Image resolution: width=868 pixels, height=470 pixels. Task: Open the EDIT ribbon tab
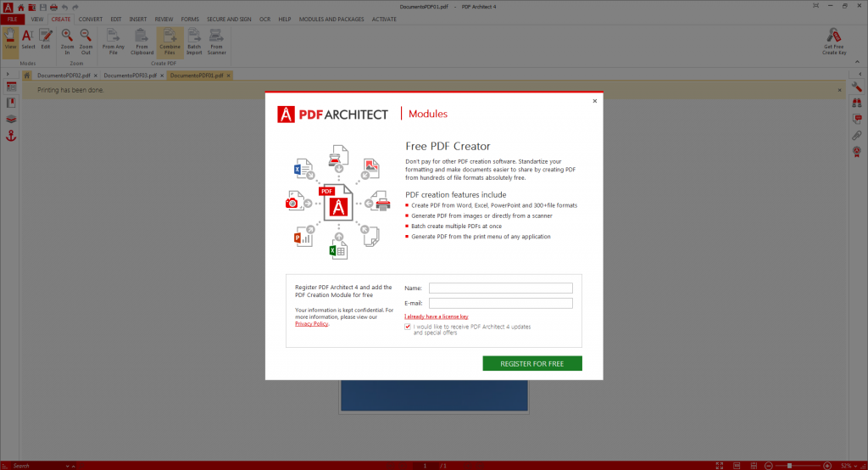115,19
